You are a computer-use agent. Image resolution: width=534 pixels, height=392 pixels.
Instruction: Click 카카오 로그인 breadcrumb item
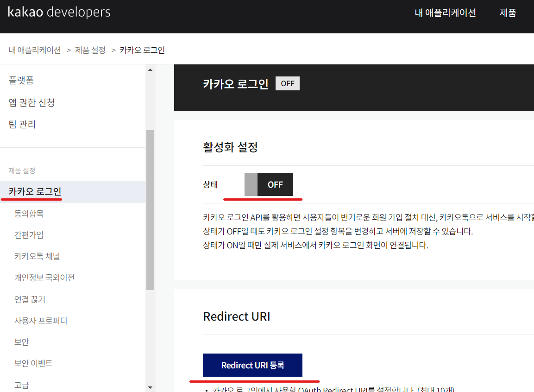tap(142, 50)
